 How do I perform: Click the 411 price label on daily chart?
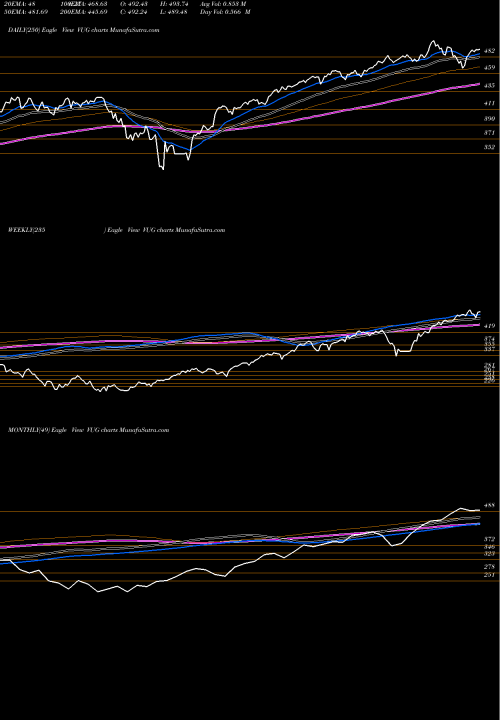coord(489,104)
